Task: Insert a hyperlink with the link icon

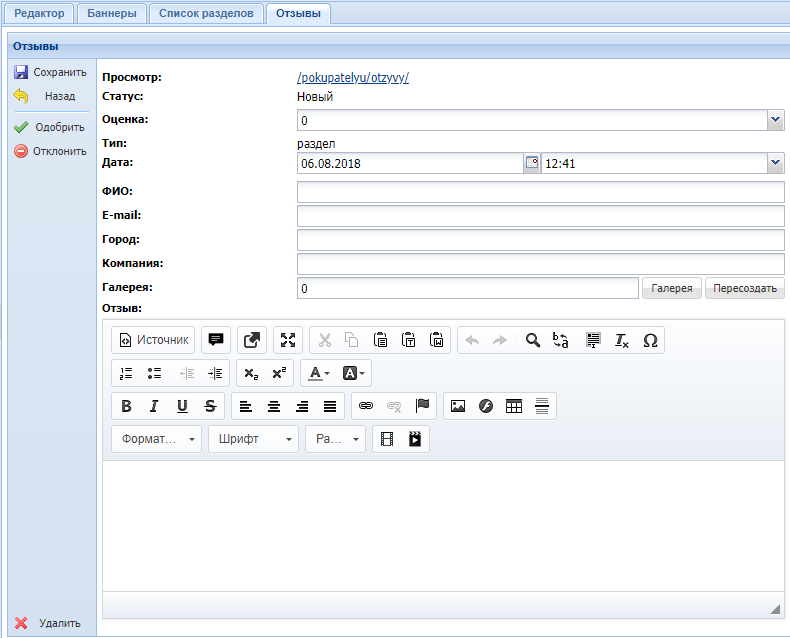Action: 366,406
